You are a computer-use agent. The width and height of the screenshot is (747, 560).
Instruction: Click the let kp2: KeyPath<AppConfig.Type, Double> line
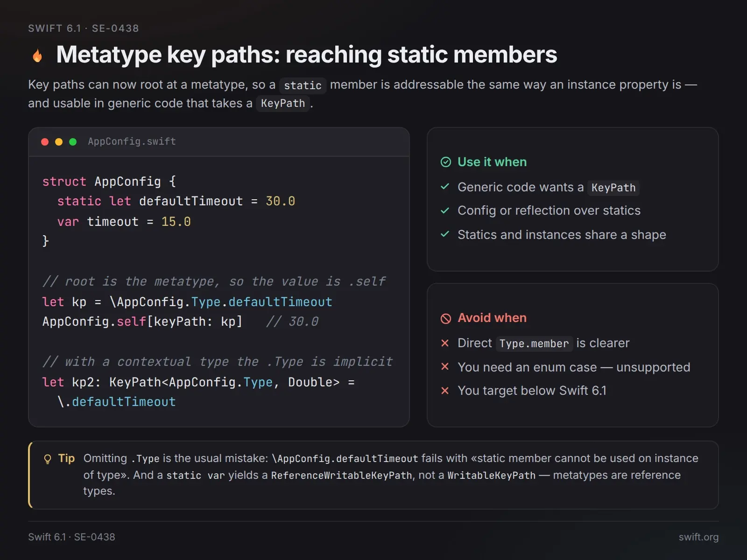click(198, 382)
